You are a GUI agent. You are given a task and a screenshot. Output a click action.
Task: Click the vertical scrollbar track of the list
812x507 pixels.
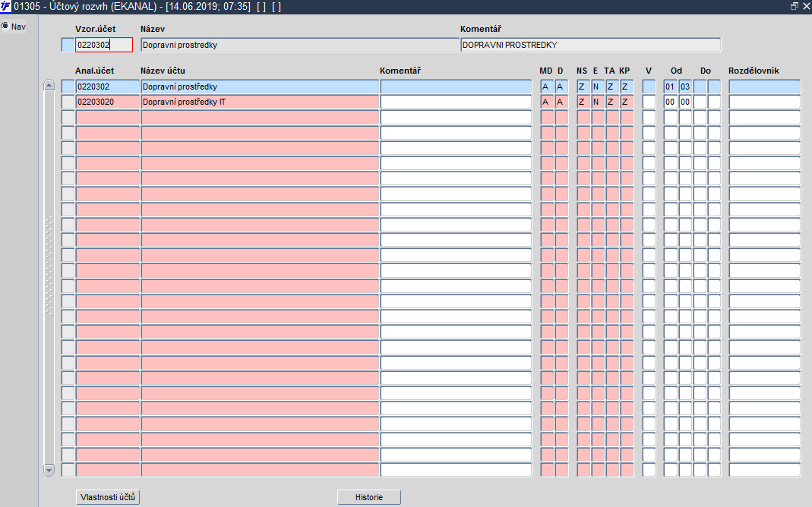(x=49, y=278)
